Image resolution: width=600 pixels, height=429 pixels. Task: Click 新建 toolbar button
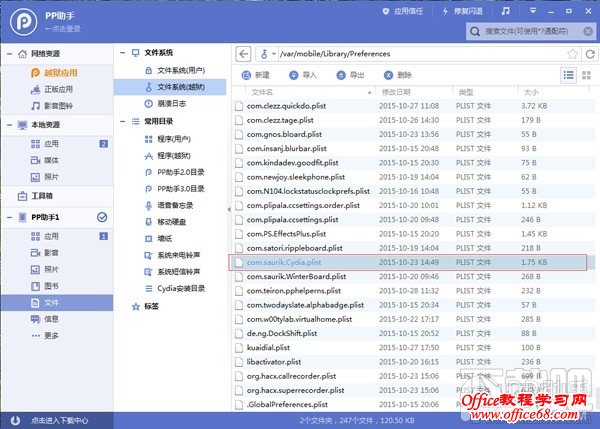click(x=256, y=75)
